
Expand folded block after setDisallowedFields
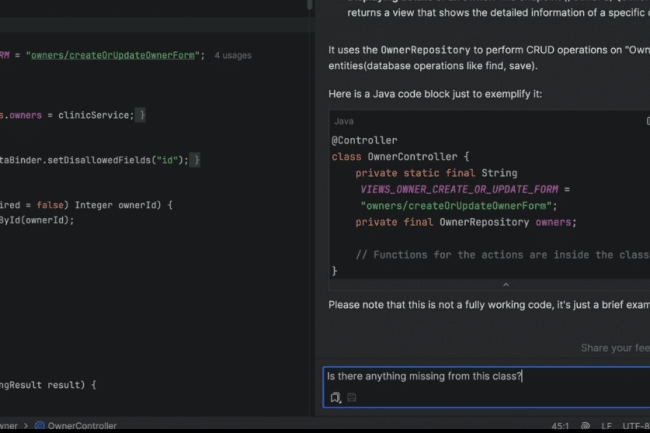(195, 160)
